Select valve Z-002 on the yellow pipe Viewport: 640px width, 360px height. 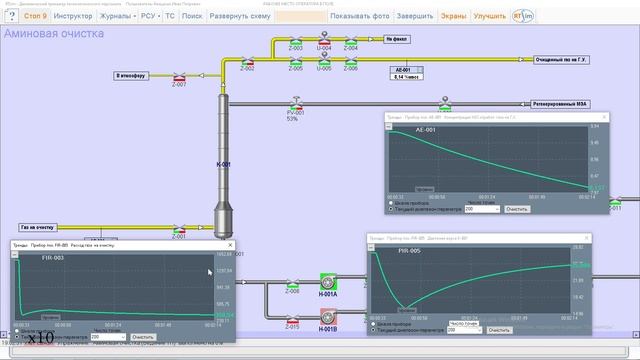point(247,61)
